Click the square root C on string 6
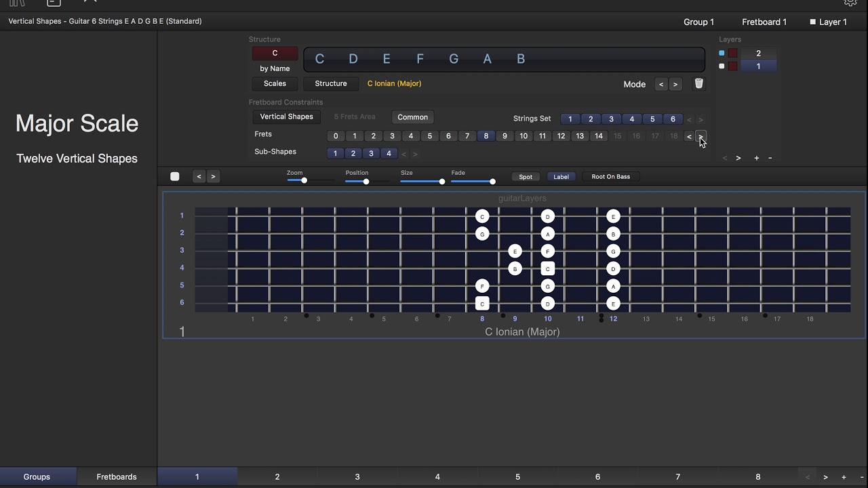Image resolution: width=868 pixels, height=488 pixels. [482, 304]
